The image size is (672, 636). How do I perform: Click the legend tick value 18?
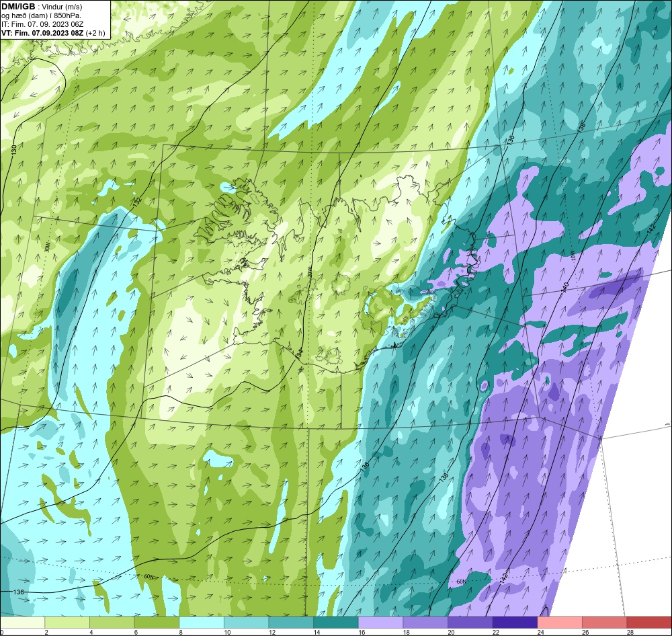407,632
